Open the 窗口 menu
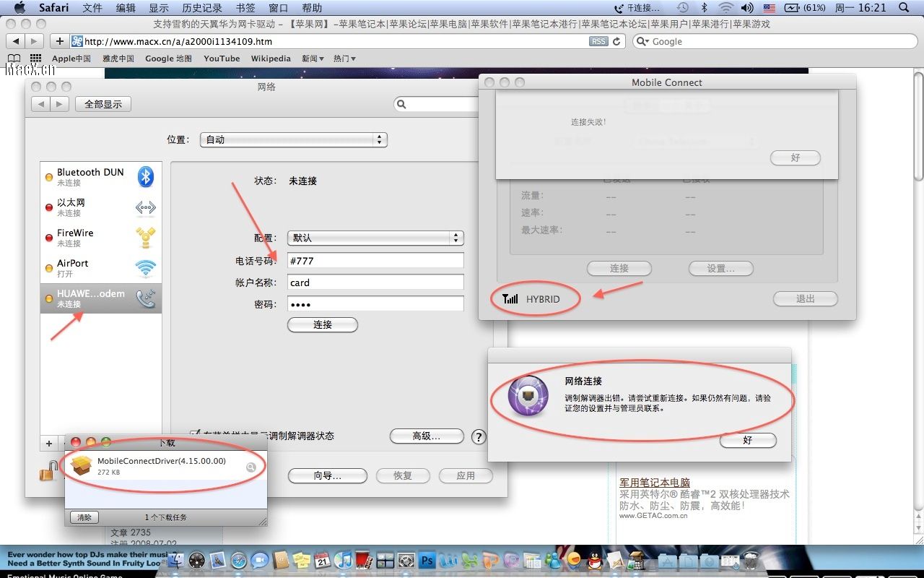Image resolution: width=924 pixels, height=578 pixels. coord(279,8)
